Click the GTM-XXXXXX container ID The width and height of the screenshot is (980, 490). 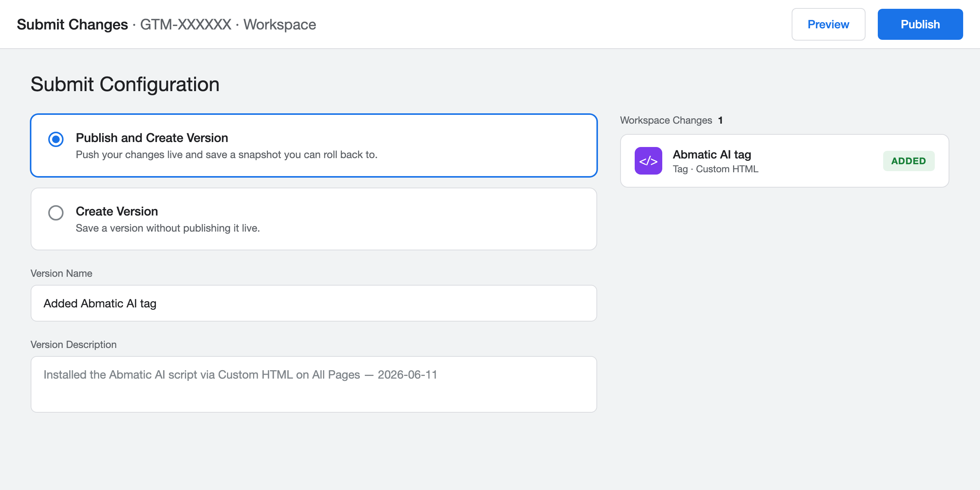[x=186, y=24]
